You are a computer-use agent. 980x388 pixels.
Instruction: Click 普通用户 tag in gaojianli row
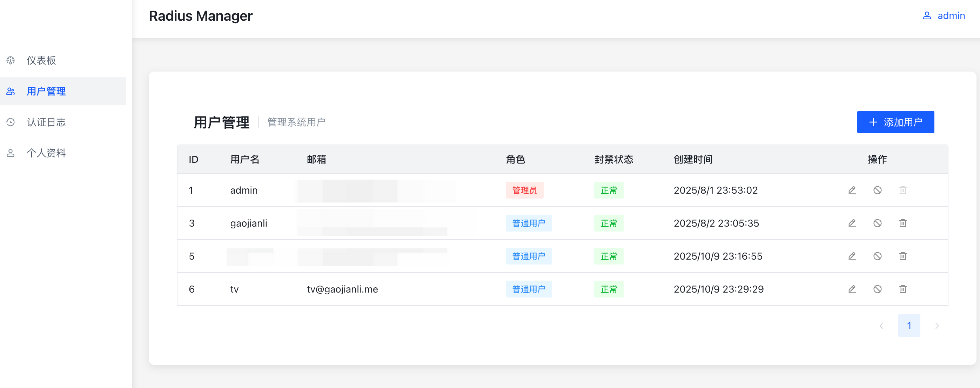pyautogui.click(x=529, y=223)
